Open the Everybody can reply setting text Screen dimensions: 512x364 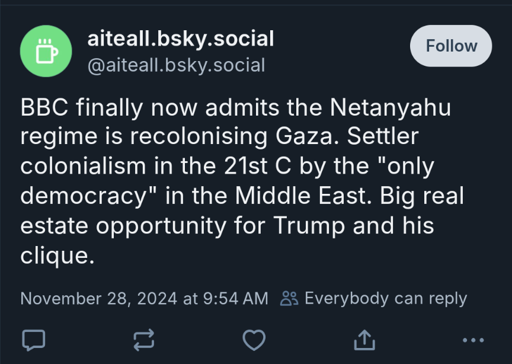click(x=386, y=298)
